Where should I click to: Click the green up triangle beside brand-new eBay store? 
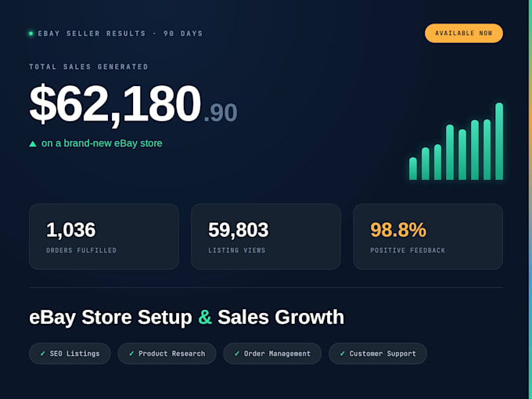pos(33,144)
